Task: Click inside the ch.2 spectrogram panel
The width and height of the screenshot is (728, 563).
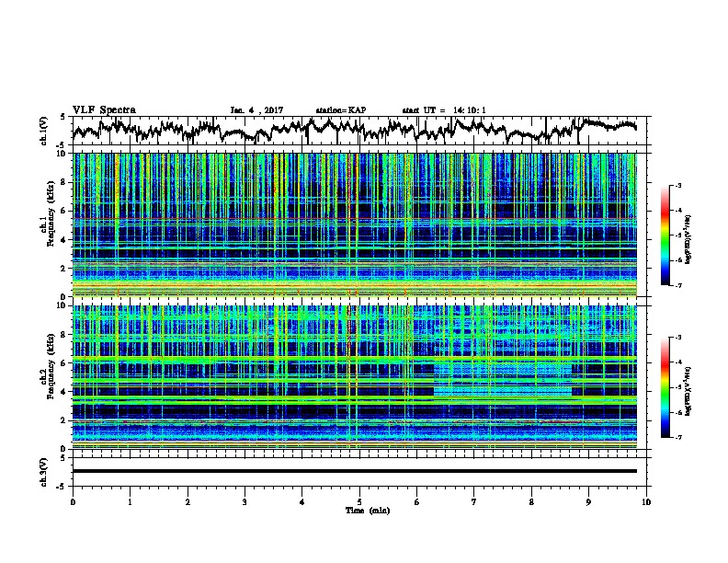Action: (355, 377)
